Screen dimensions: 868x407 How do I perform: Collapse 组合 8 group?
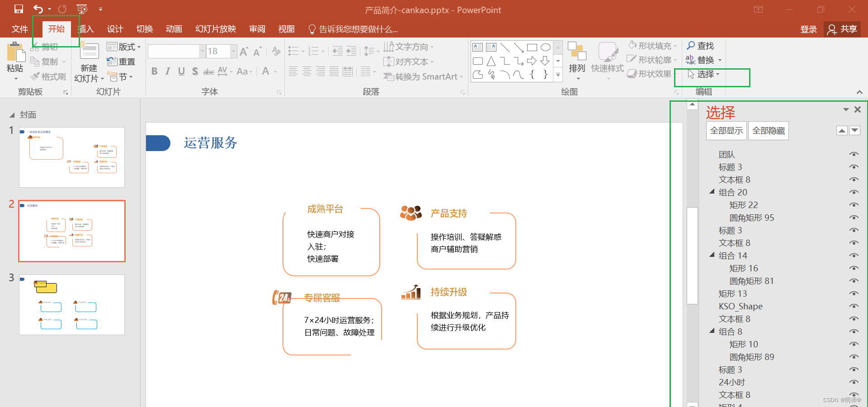pos(712,331)
